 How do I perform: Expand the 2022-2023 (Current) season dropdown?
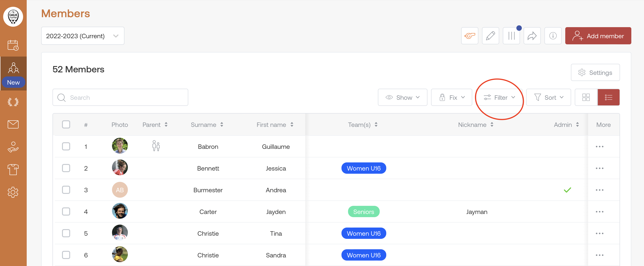[x=83, y=36]
